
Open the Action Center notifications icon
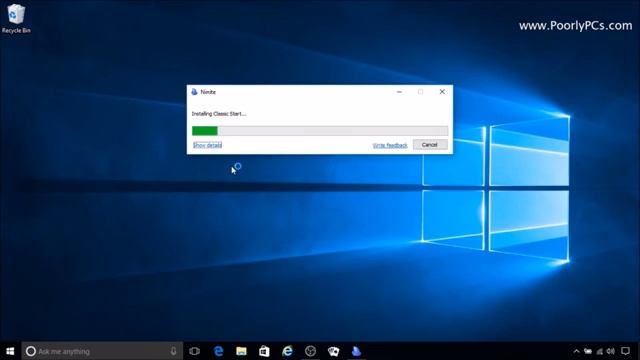pos(625,351)
